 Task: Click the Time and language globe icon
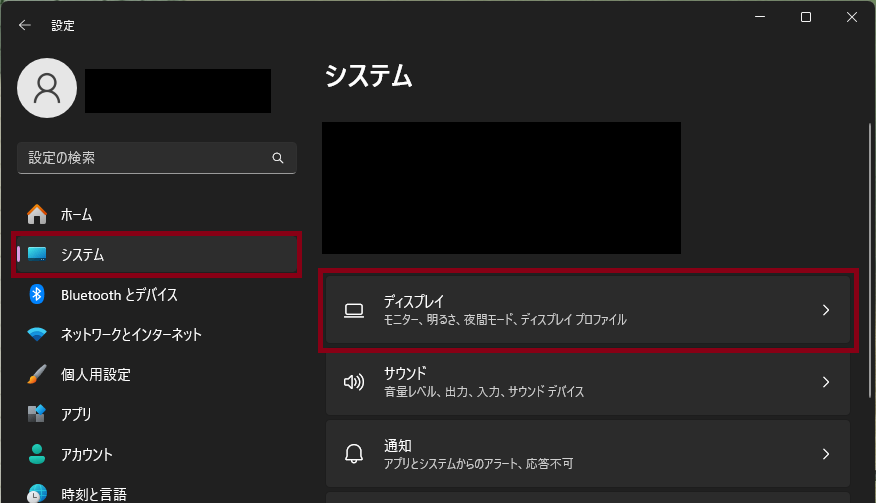37,493
